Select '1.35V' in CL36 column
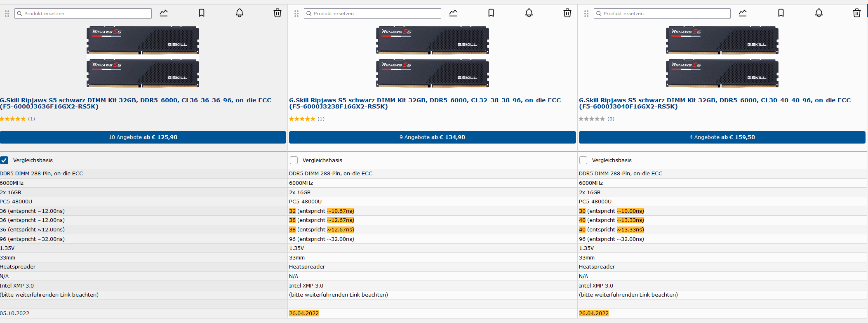This screenshot has height=323, width=868. point(7,248)
